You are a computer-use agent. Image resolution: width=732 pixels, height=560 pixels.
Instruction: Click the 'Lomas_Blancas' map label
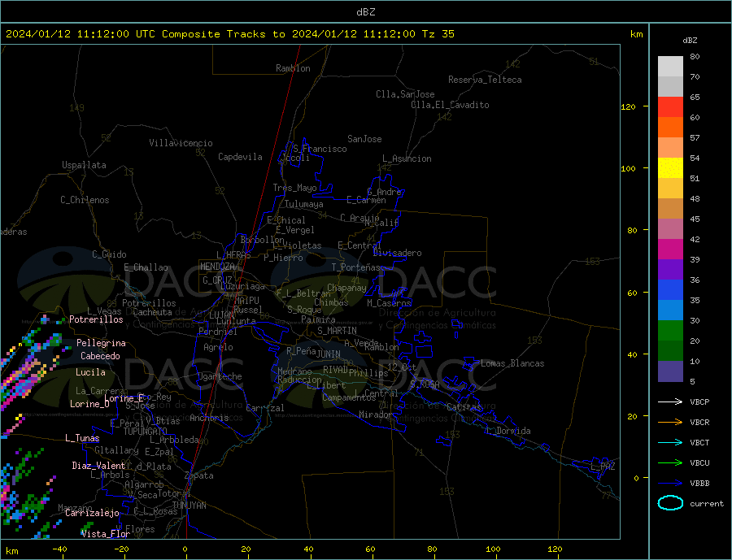pos(512,363)
